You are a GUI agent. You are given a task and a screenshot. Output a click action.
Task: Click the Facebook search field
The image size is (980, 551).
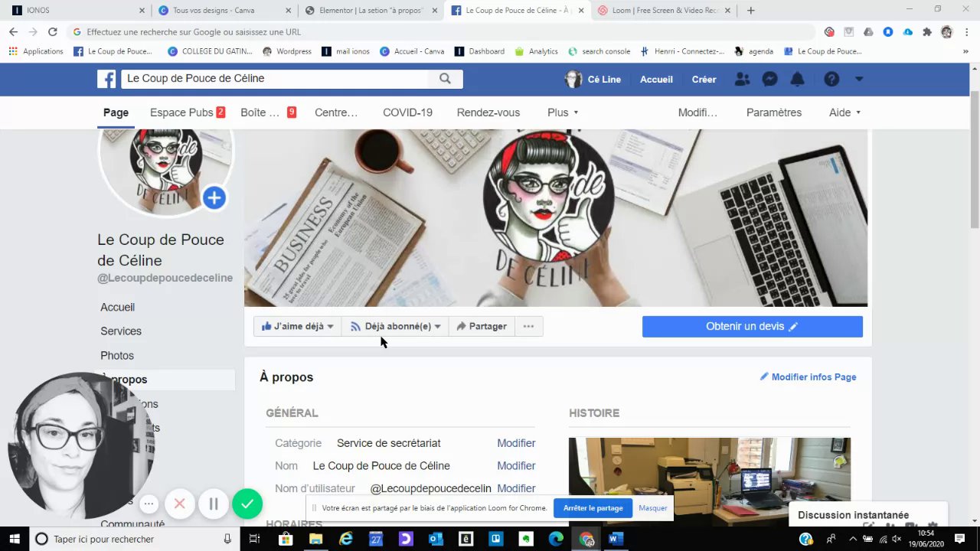tap(276, 79)
